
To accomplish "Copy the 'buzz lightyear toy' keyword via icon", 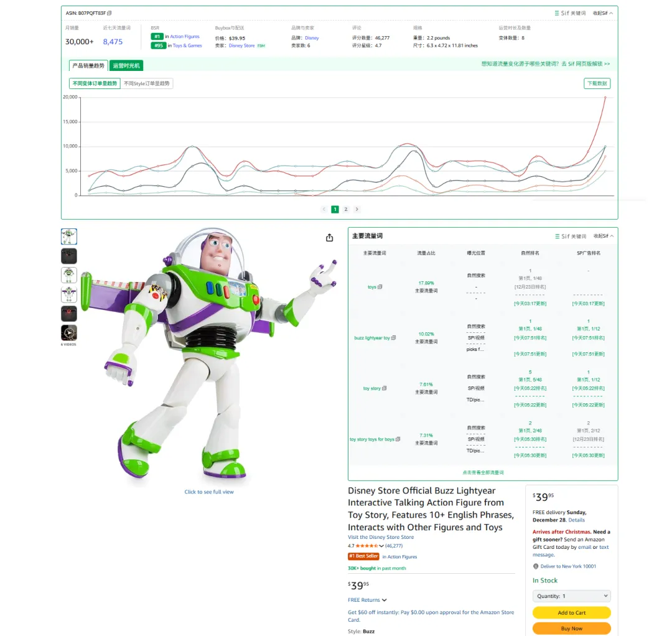I will pyautogui.click(x=394, y=338).
